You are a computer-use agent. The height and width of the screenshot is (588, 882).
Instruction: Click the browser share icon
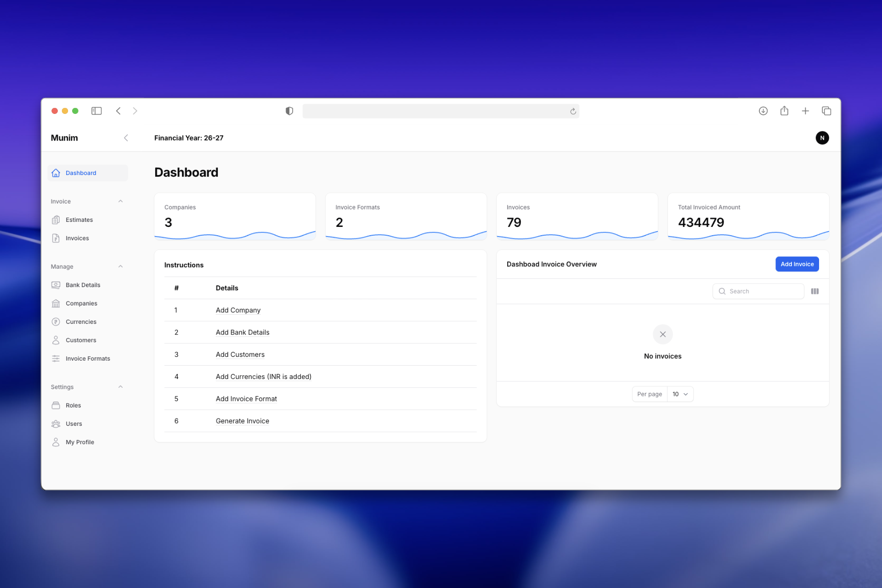784,111
